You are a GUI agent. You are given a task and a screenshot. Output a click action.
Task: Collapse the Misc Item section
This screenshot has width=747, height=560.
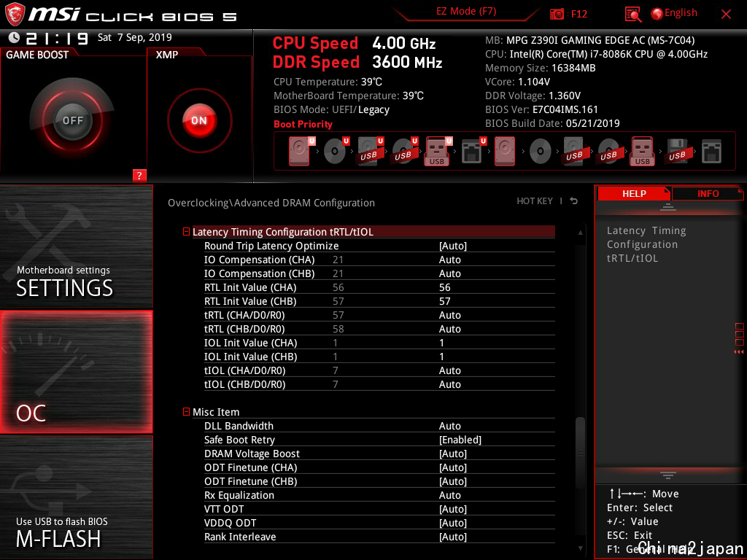186,412
